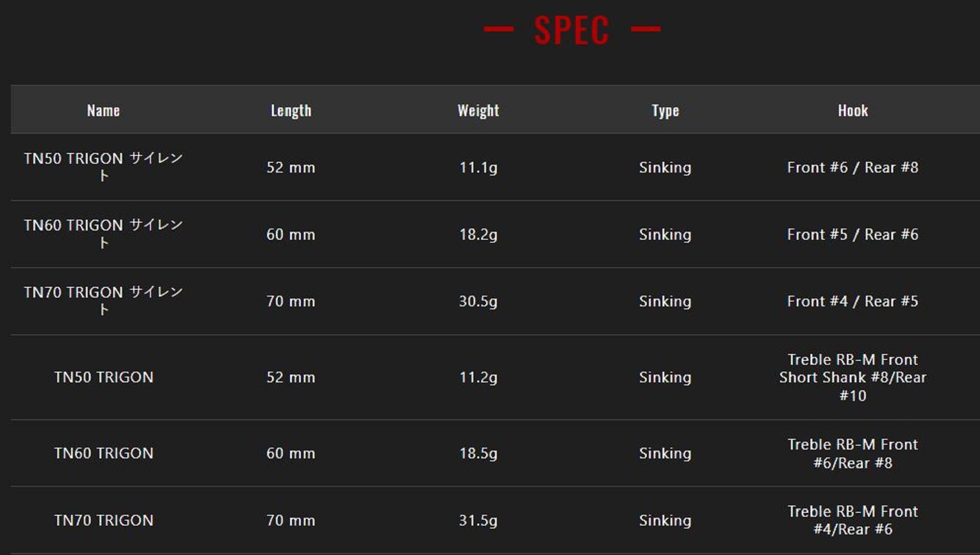Image resolution: width=980 pixels, height=555 pixels.
Task: Click the Type column header
Action: [665, 111]
